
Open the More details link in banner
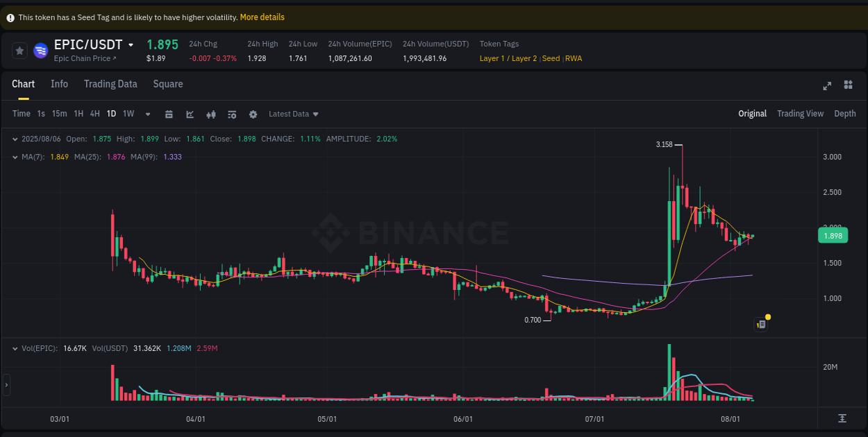tap(262, 17)
